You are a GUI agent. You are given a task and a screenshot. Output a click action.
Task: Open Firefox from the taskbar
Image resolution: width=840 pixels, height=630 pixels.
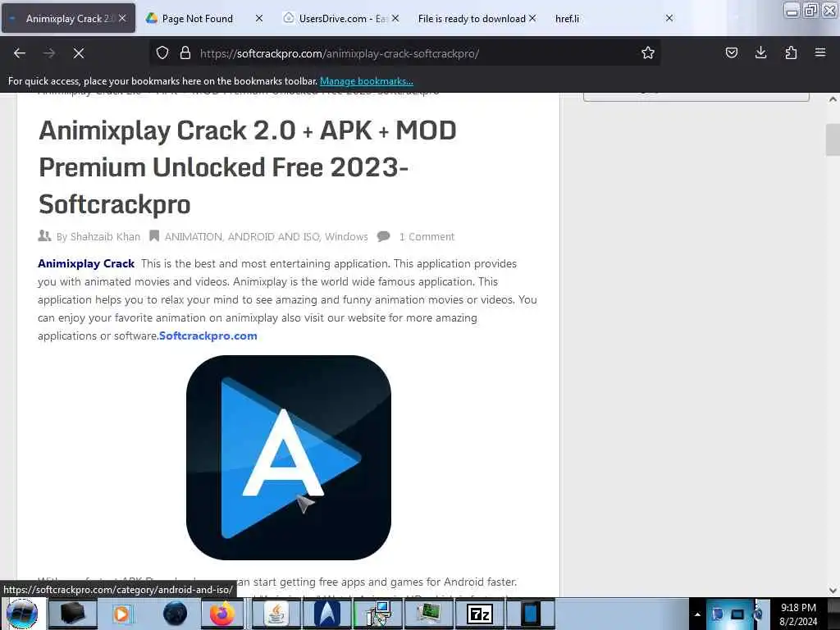(x=221, y=614)
